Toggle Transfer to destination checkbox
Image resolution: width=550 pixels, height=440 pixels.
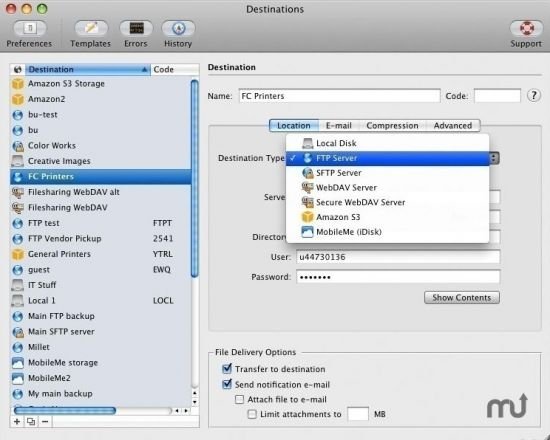click(227, 369)
